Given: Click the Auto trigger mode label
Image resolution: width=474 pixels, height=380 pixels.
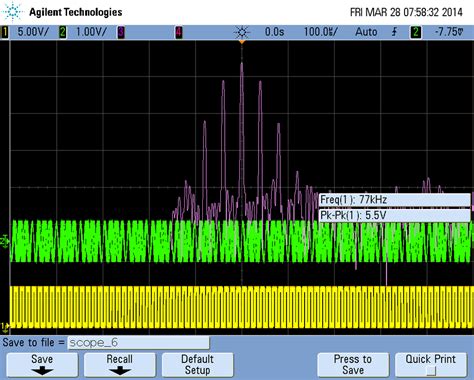Looking at the screenshot, I should pos(366,32).
